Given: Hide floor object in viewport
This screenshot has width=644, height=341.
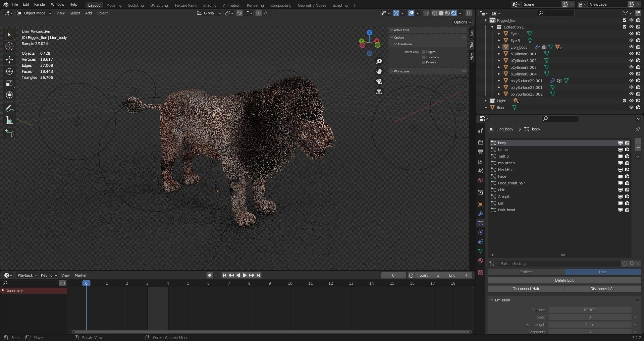Looking at the screenshot, I should click(631, 108).
